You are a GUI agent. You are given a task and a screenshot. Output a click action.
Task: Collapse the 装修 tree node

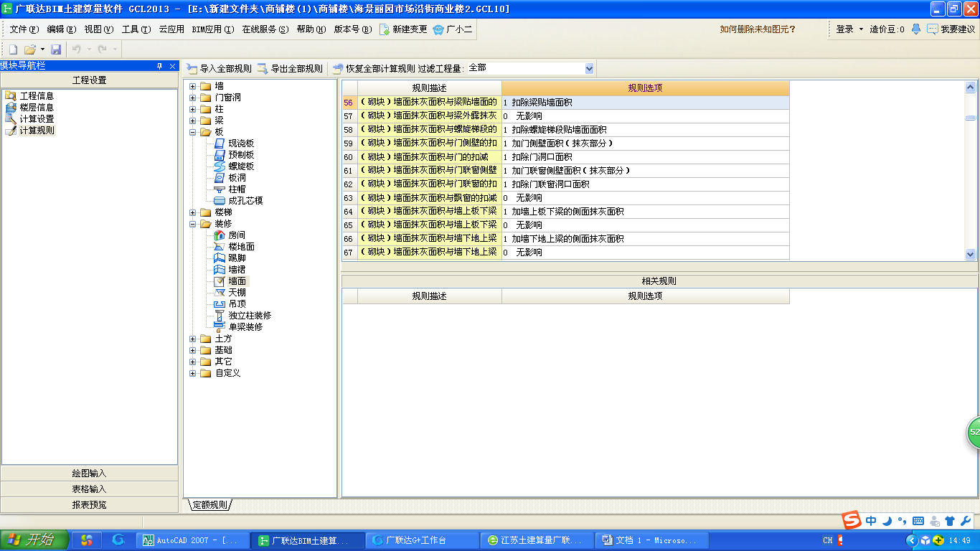pyautogui.click(x=192, y=224)
